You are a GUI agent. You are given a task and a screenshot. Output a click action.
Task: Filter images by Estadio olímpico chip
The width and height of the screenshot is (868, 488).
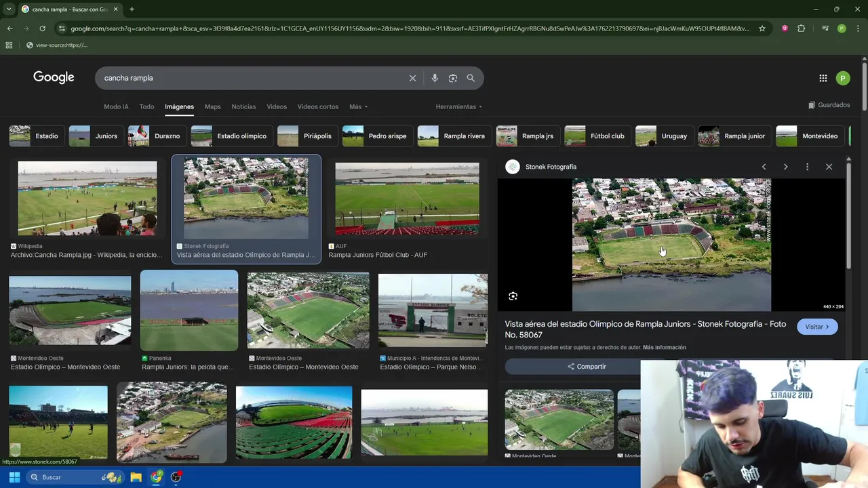pos(232,136)
